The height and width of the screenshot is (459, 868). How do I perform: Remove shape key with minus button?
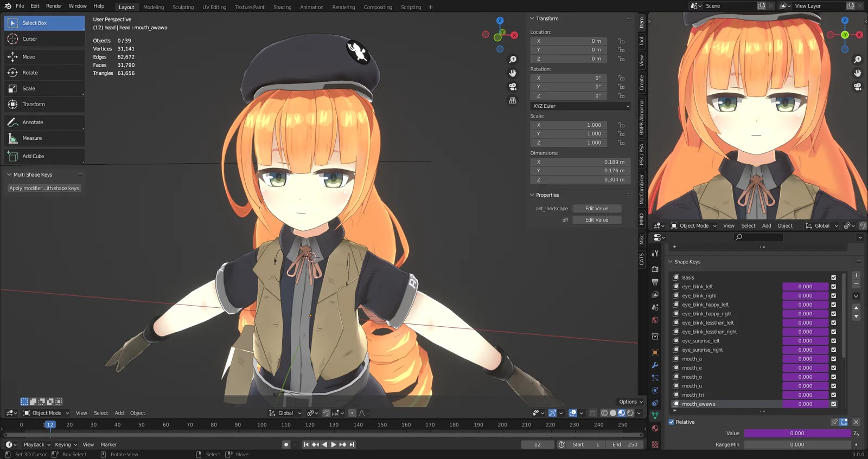[x=856, y=284]
